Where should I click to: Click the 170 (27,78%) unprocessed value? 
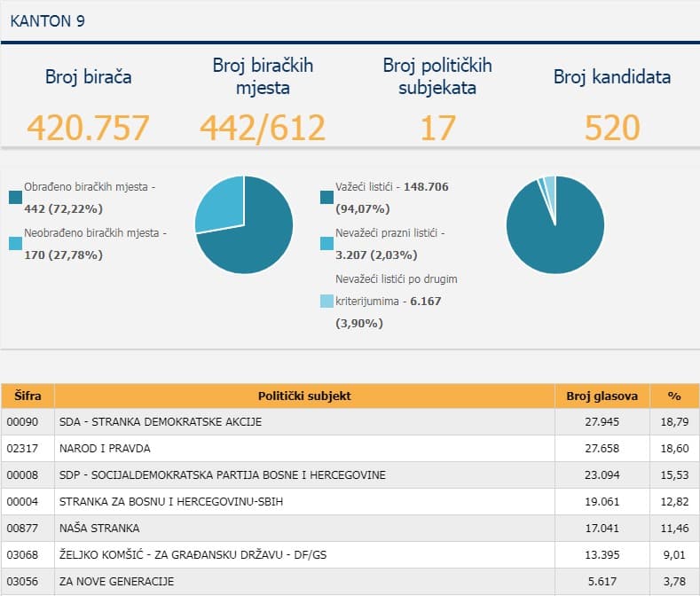click(x=63, y=255)
